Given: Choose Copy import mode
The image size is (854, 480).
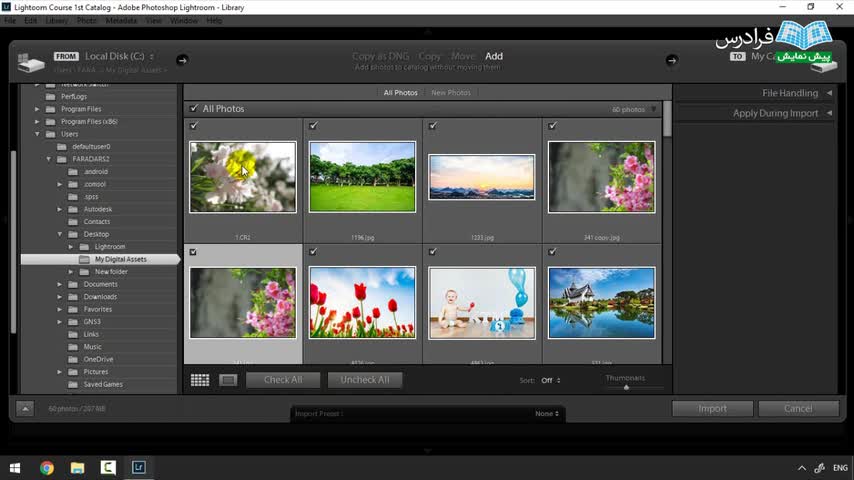Looking at the screenshot, I should (x=429, y=56).
